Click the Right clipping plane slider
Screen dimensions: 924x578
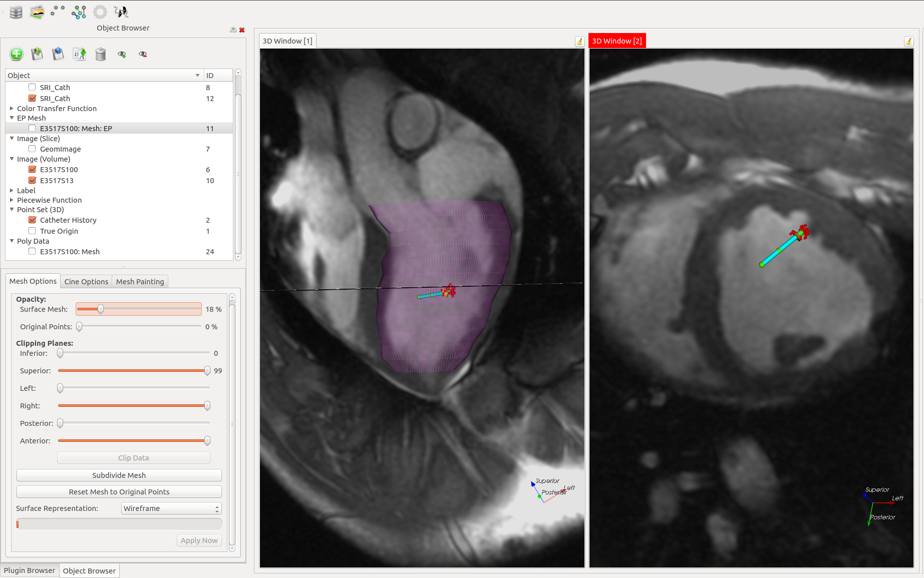[134, 406]
